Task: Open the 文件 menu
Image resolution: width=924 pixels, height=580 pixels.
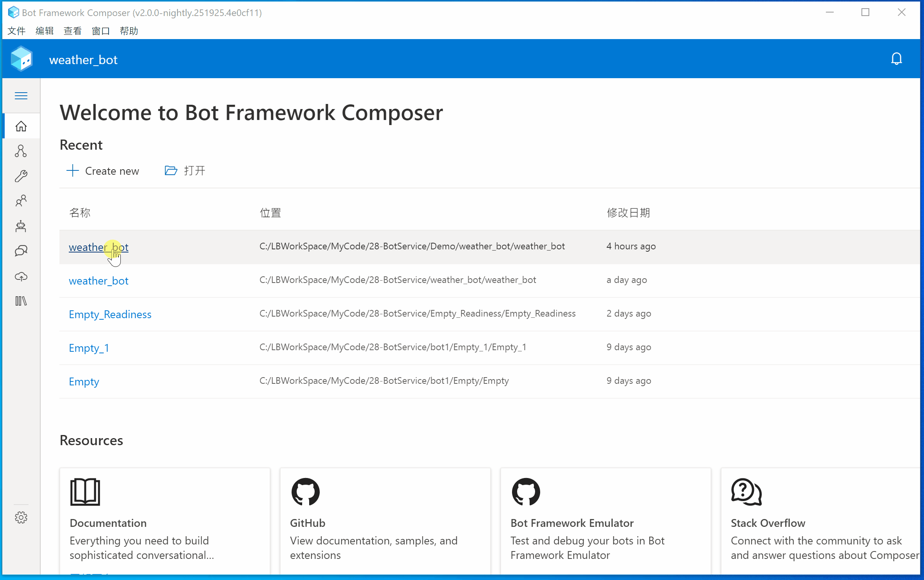Action: [16, 31]
